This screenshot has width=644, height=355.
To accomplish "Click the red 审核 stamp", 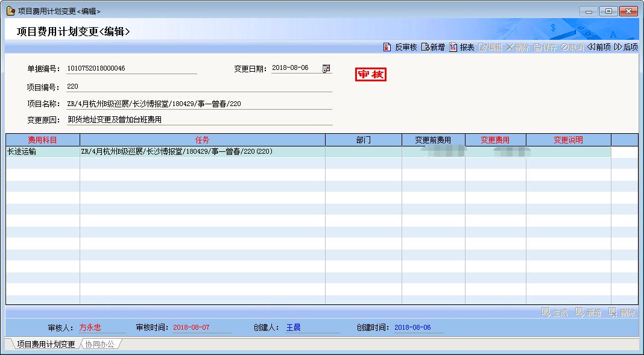I will pyautogui.click(x=371, y=74).
